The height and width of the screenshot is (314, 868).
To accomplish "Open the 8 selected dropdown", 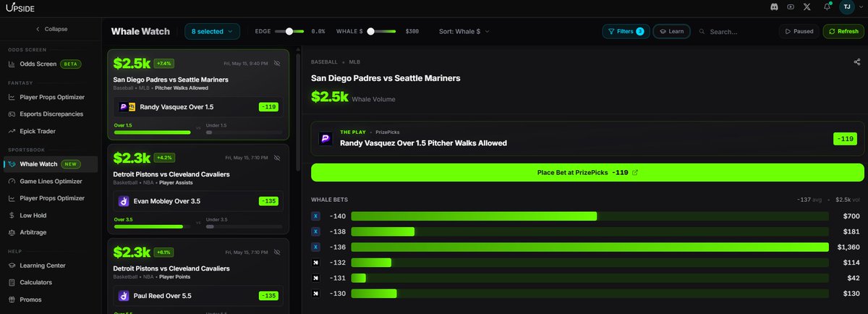I will coord(212,31).
